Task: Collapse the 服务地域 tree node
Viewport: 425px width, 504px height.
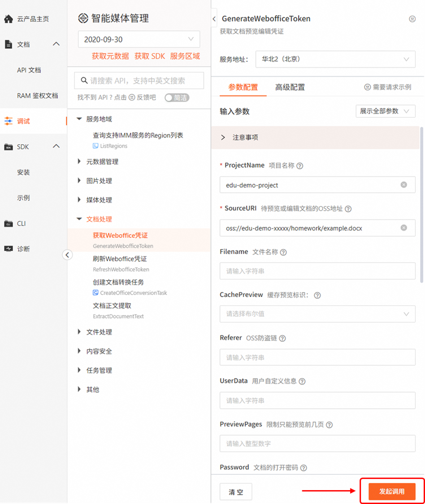Action: (x=79, y=119)
